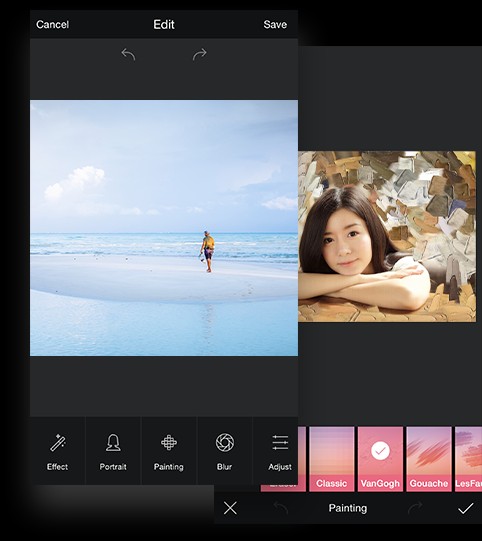This screenshot has height=541, width=482.
Task: Select the Gouache painting style
Action: pos(429,459)
